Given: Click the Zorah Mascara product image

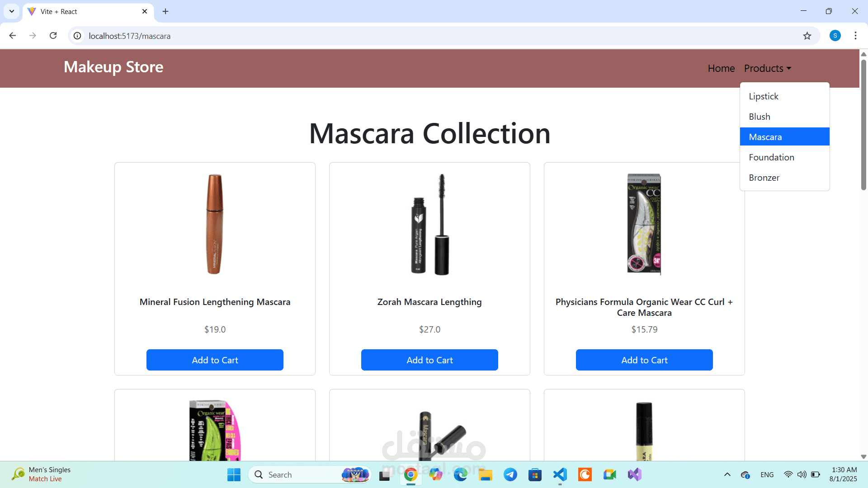Looking at the screenshot, I should click(x=429, y=225).
